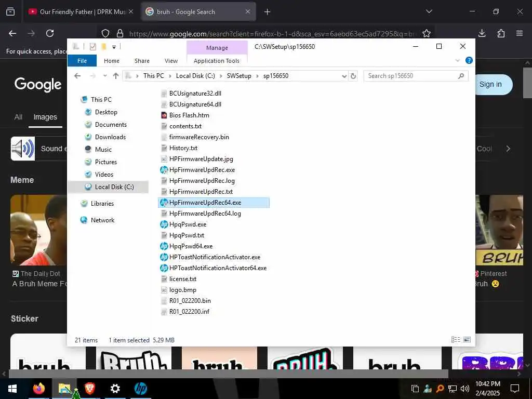Image resolution: width=532 pixels, height=399 pixels.
Task: Open the Home ribbon tab
Action: click(112, 61)
